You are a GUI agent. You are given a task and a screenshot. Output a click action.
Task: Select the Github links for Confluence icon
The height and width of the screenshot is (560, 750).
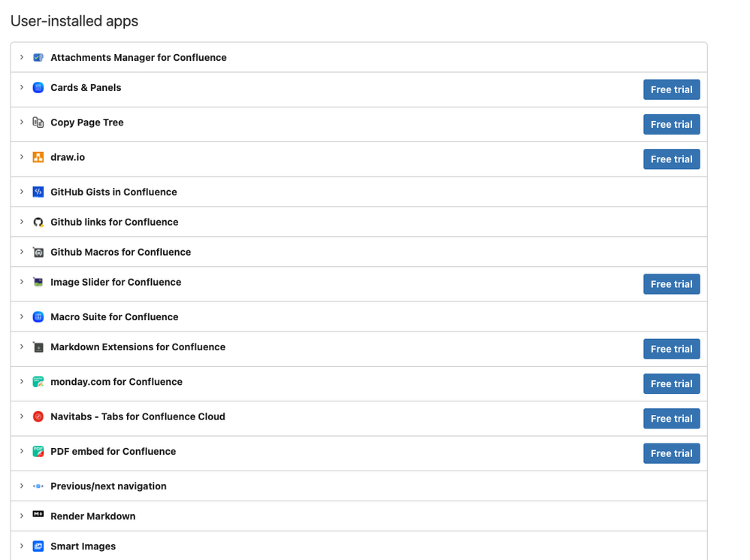click(38, 222)
